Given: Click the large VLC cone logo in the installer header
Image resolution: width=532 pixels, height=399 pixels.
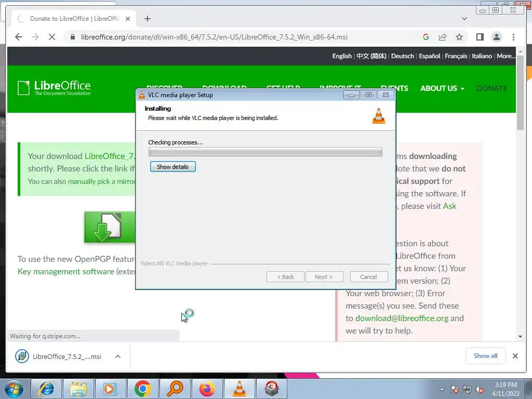Looking at the screenshot, I should 379,116.
